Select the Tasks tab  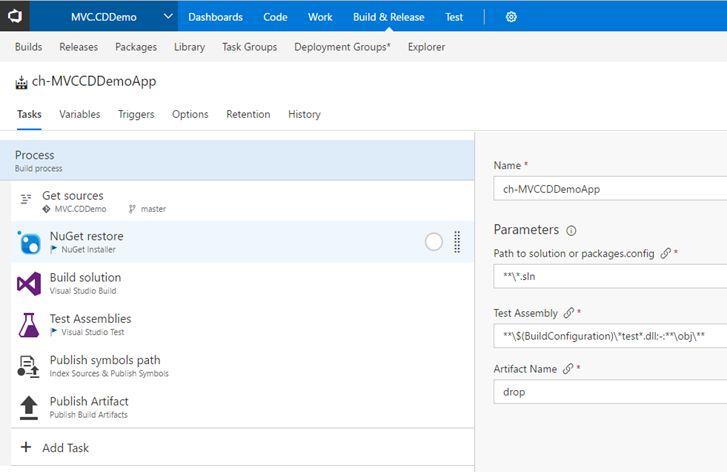click(x=29, y=114)
